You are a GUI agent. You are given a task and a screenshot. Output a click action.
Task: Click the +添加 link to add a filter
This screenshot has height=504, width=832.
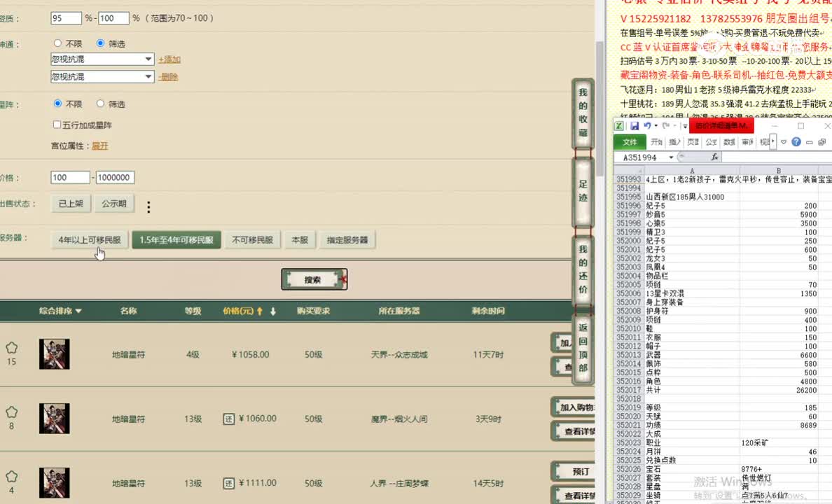click(x=169, y=59)
